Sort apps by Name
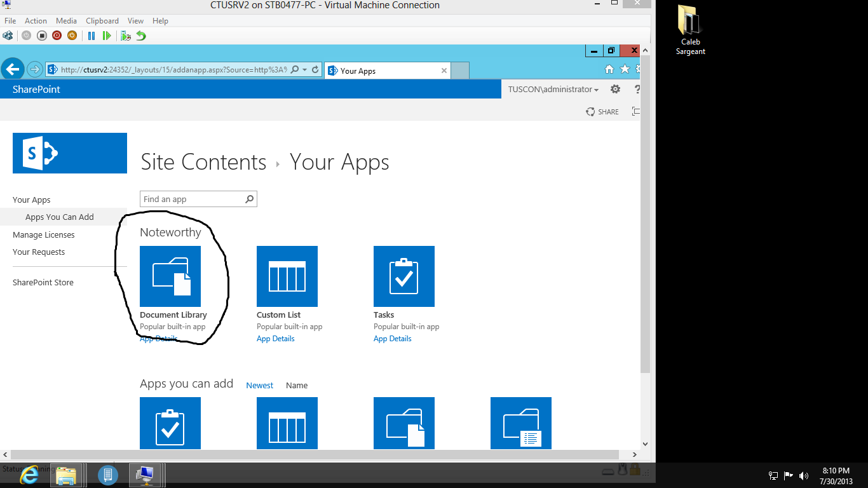Image resolution: width=868 pixels, height=488 pixels. 297,385
